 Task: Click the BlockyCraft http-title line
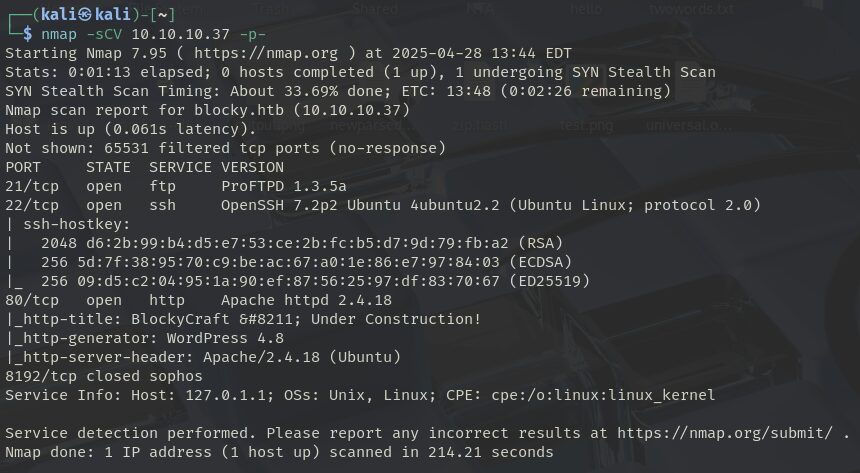243,319
